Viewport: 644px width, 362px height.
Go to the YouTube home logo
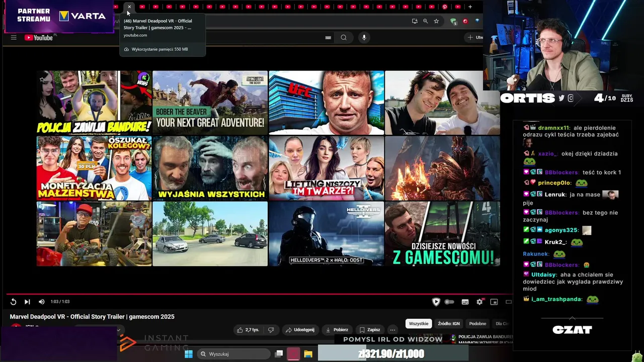(x=39, y=37)
